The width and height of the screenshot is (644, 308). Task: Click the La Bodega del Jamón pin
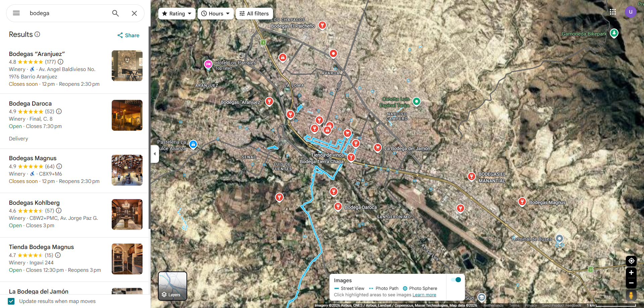pyautogui.click(x=378, y=147)
